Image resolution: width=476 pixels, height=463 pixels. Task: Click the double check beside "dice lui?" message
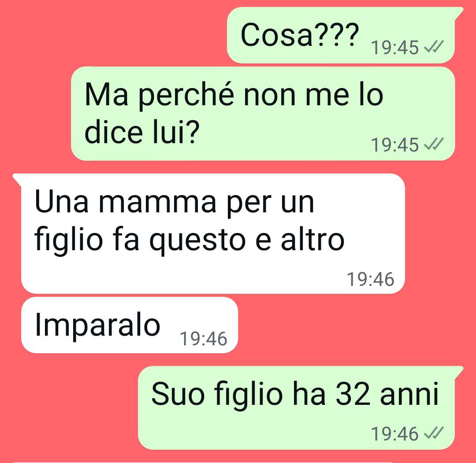[434, 144]
